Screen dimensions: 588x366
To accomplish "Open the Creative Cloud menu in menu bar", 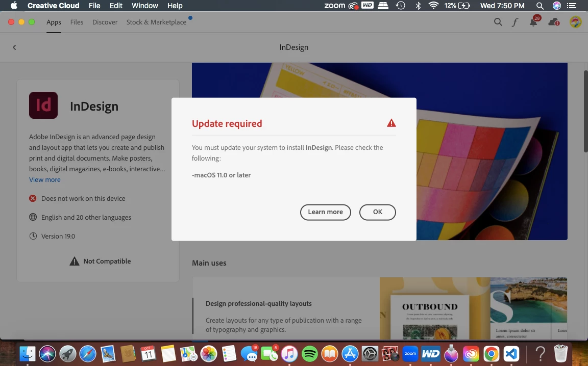I will pyautogui.click(x=53, y=6).
